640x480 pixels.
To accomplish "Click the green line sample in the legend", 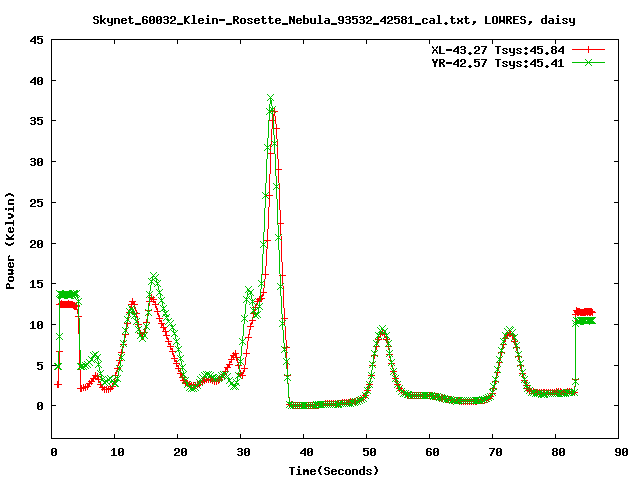I will click(588, 62).
